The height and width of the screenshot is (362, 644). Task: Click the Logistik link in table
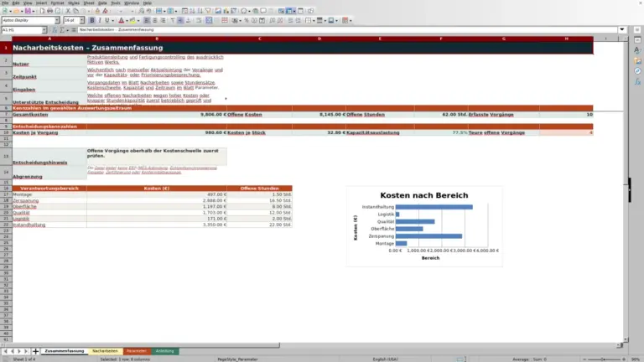21,219
